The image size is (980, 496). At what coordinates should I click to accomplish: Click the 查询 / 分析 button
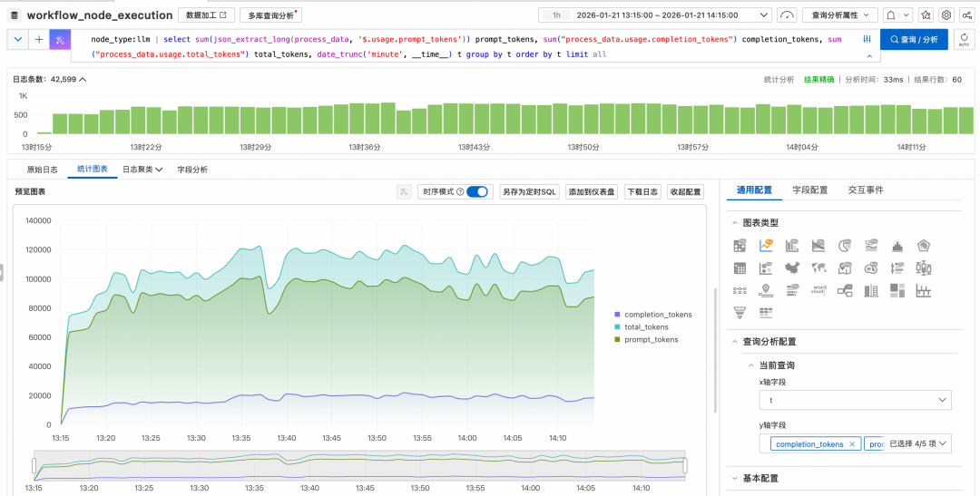914,40
